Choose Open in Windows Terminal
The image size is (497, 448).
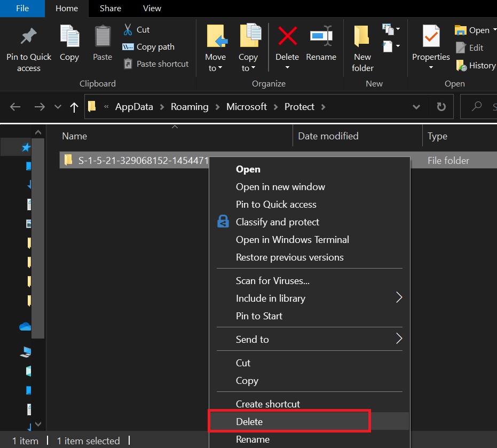point(292,240)
